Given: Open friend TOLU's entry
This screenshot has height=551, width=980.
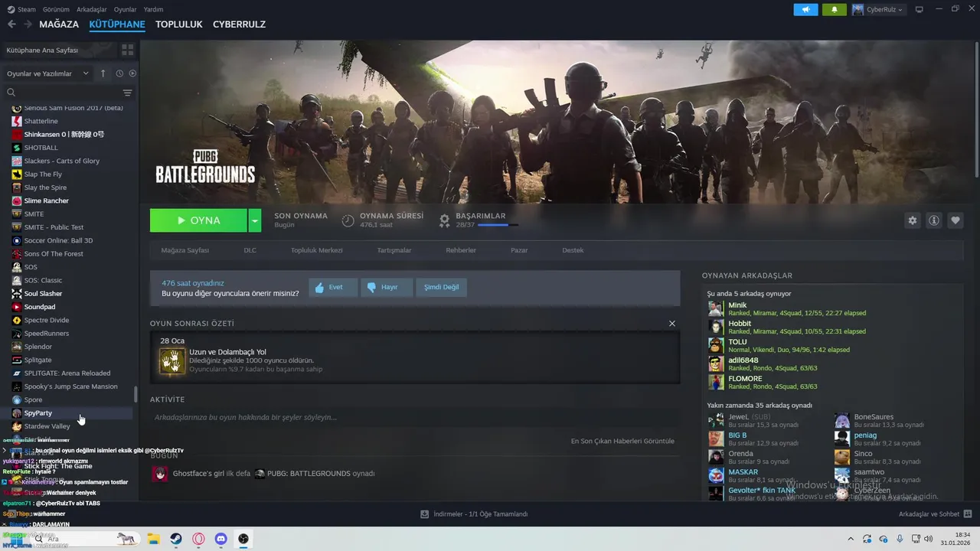Looking at the screenshot, I should (831, 345).
